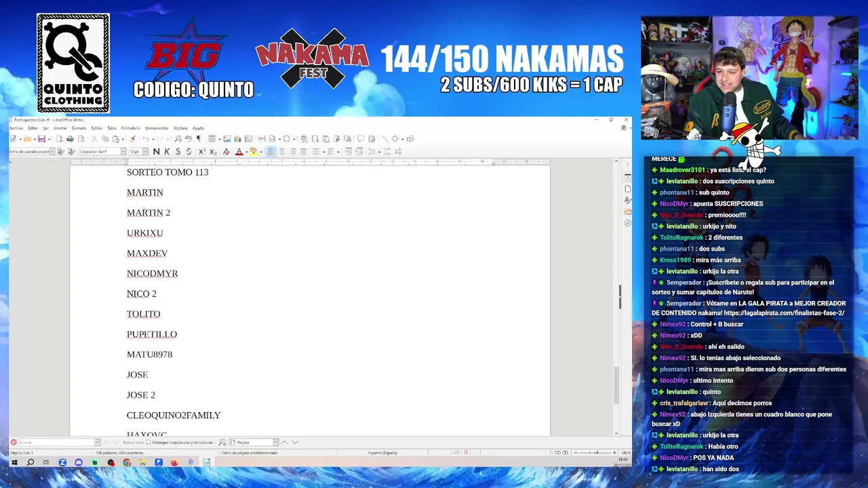Expand find bar search history dropdown

pyautogui.click(x=98, y=442)
